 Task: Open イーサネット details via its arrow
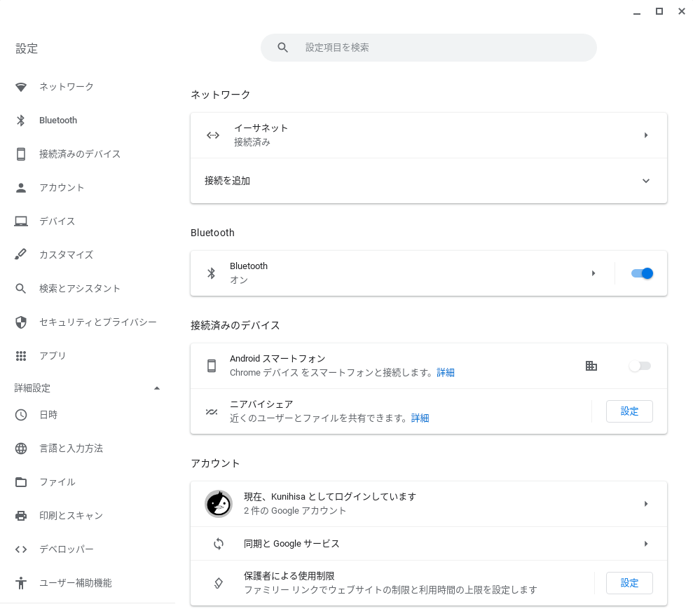[x=646, y=135]
